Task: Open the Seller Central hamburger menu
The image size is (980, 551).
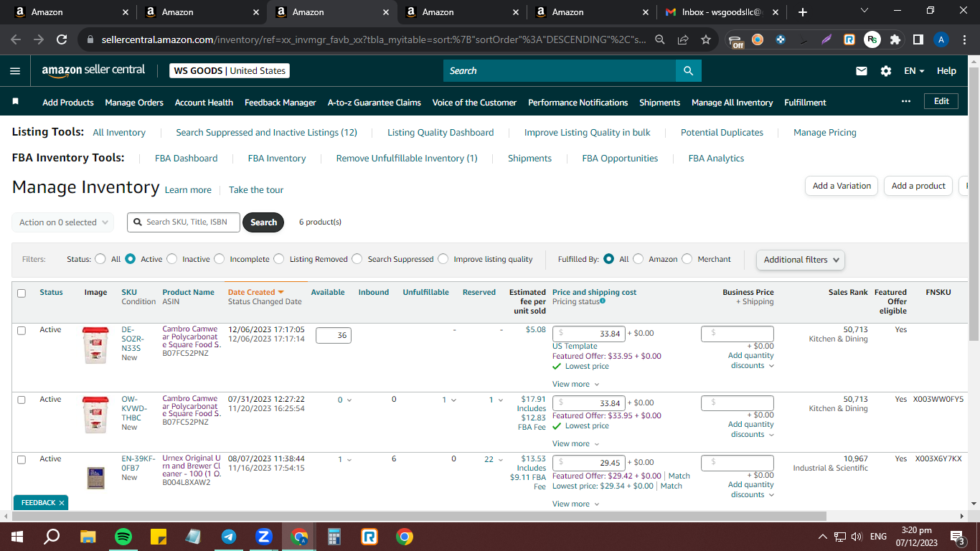Action: pyautogui.click(x=15, y=71)
